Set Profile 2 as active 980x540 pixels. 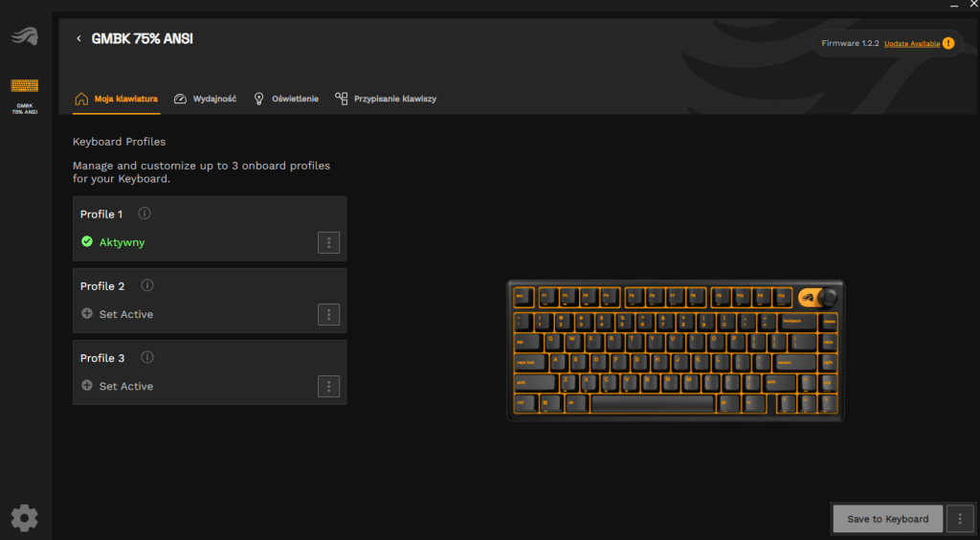pos(118,314)
